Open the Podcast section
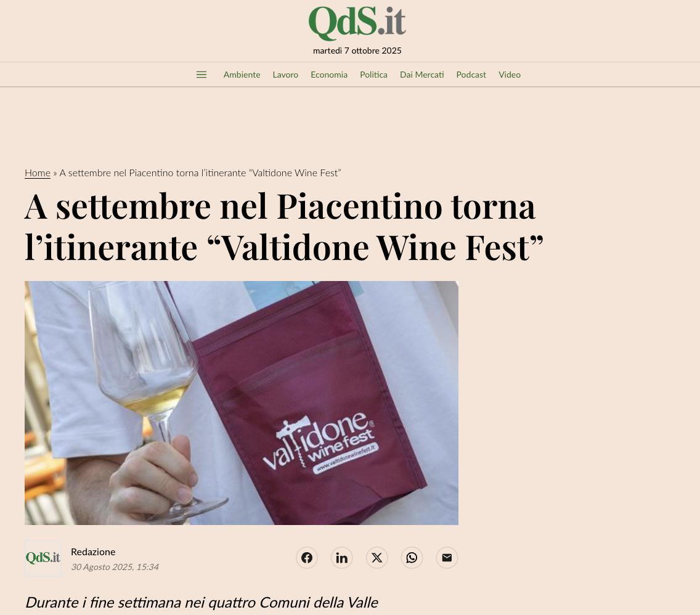Image resolution: width=700 pixels, height=615 pixels. click(x=471, y=75)
